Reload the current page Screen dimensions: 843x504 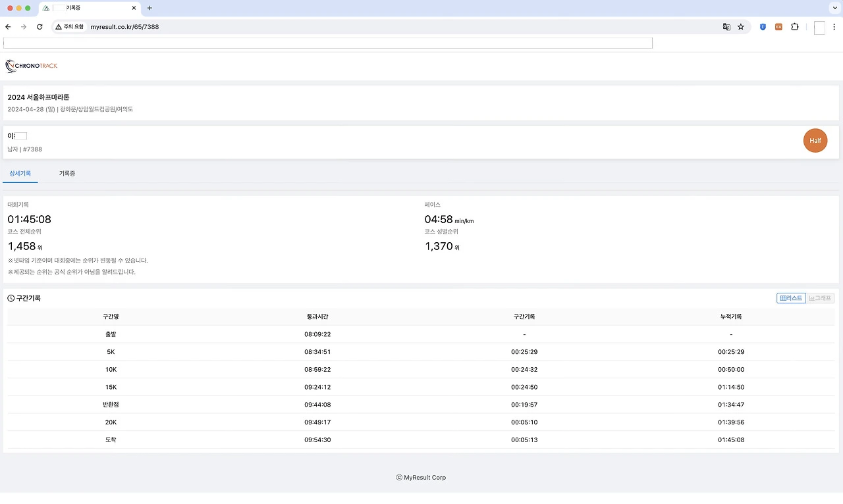40,27
